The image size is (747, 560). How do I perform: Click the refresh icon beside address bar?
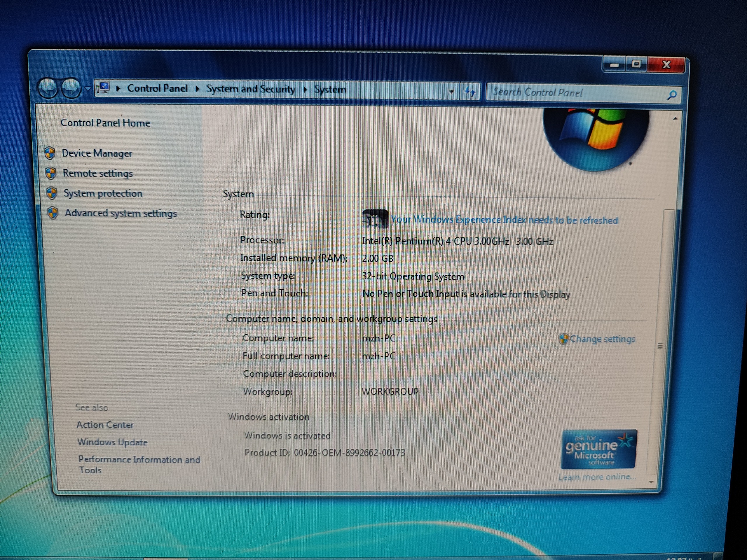470,92
